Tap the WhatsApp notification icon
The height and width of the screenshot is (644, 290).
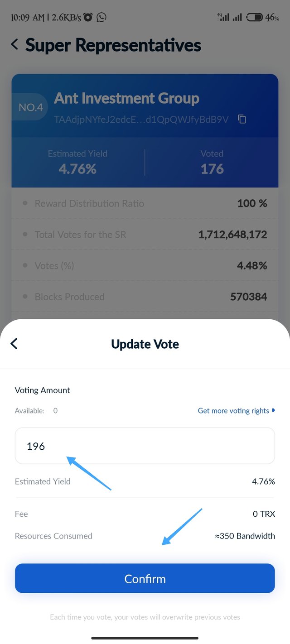click(x=101, y=17)
